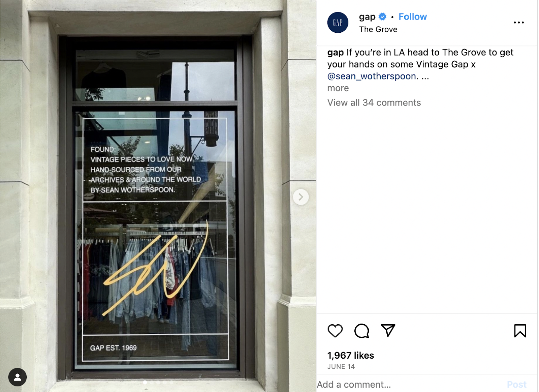Save the post with the bookmark icon

520,331
